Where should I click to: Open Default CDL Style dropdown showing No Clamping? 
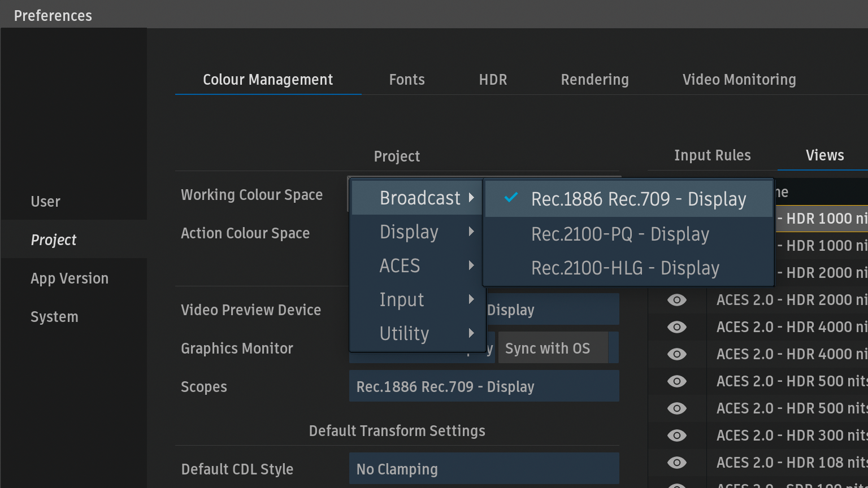[484, 469]
